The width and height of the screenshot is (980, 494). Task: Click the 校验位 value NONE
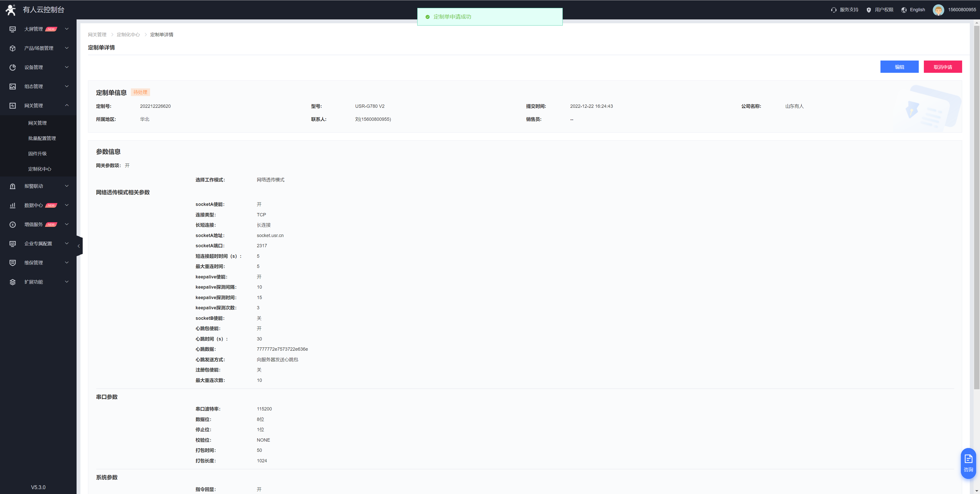click(x=263, y=440)
